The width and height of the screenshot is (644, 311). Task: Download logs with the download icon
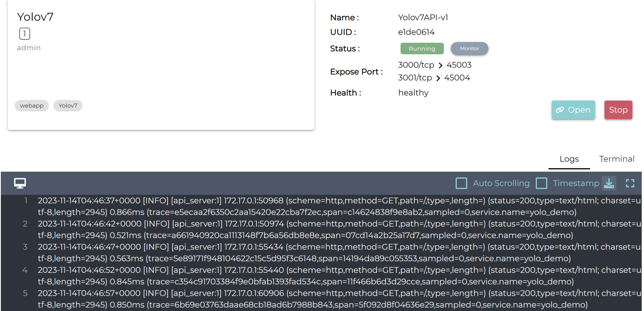[x=609, y=183]
